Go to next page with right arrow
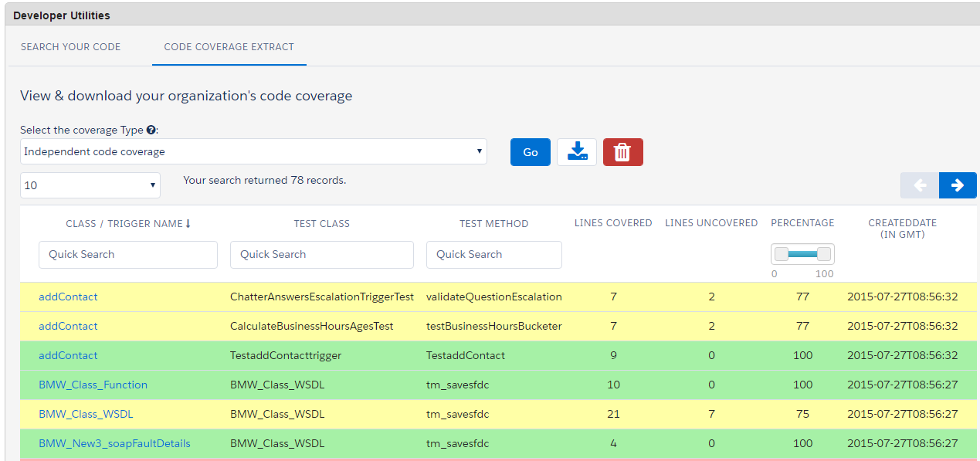The height and width of the screenshot is (461, 980). (958, 185)
